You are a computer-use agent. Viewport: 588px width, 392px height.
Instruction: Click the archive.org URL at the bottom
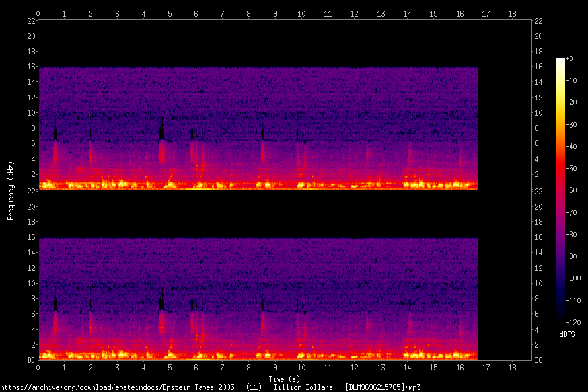pos(210,387)
